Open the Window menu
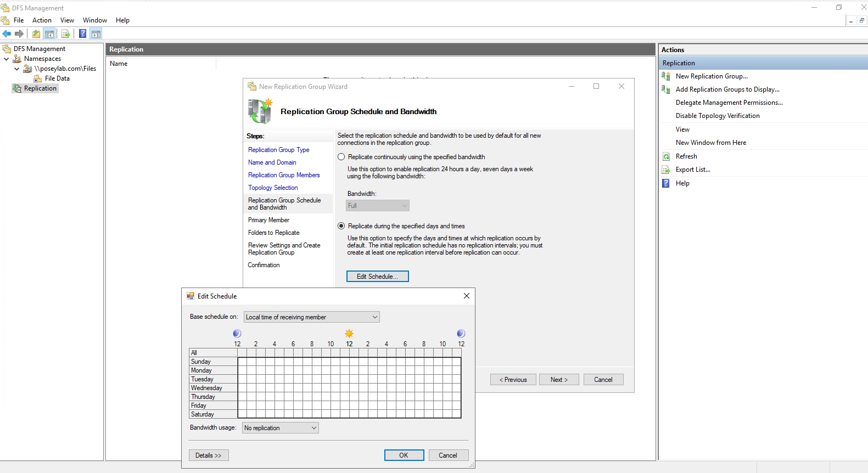Screen dimensions: 868x473 pos(94,20)
